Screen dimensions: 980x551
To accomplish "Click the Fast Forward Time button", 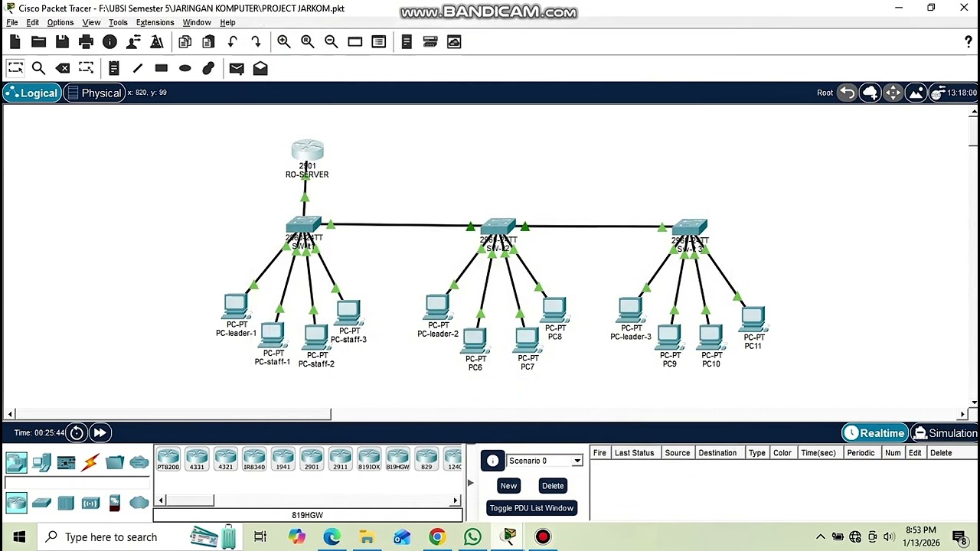I will pyautogui.click(x=100, y=433).
